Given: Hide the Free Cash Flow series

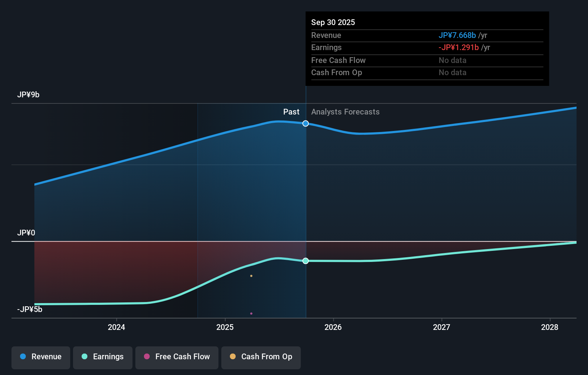Looking at the screenshot, I should pyautogui.click(x=177, y=357).
